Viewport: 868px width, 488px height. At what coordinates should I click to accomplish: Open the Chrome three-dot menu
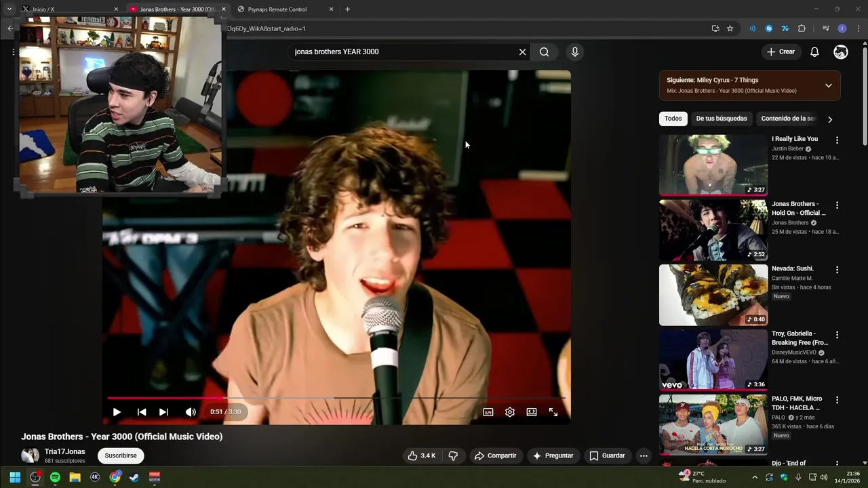point(859,28)
